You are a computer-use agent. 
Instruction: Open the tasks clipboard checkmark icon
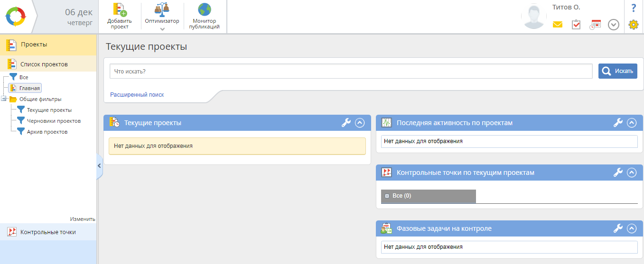576,25
